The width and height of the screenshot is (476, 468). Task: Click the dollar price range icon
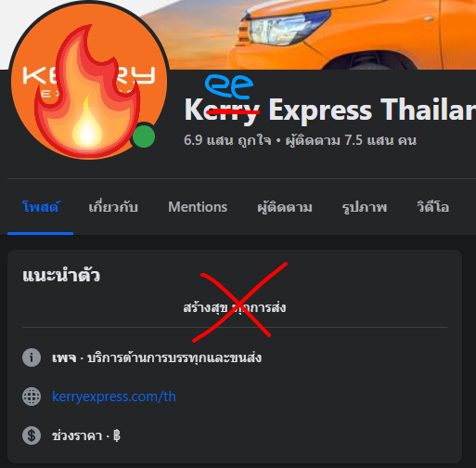(32, 435)
